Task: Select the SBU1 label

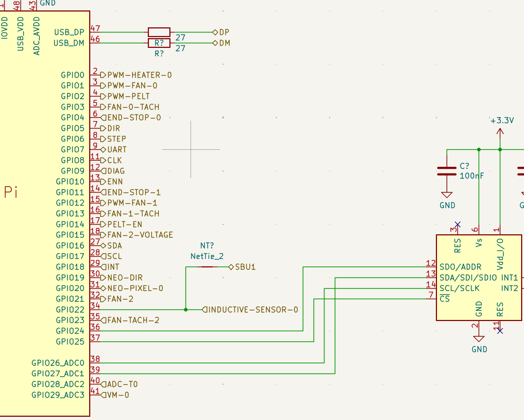Action: click(245, 267)
